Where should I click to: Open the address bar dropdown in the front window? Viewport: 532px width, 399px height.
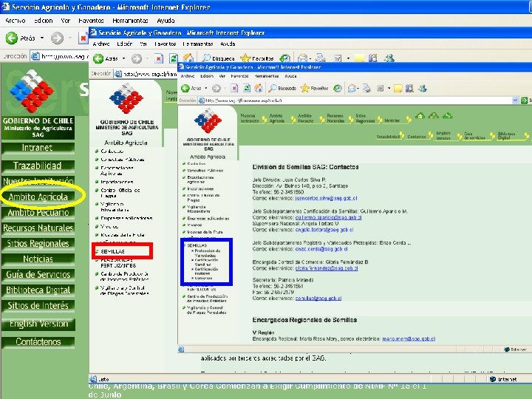pyautogui.click(x=516, y=100)
